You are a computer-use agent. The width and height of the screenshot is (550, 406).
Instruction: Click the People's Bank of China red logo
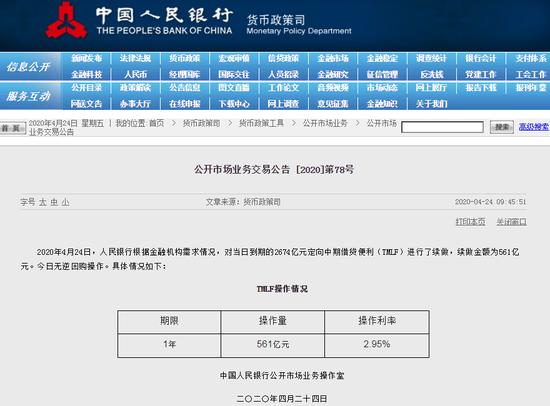point(66,20)
